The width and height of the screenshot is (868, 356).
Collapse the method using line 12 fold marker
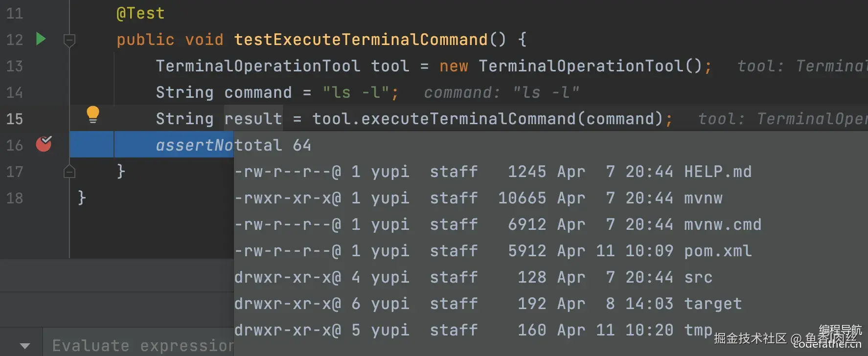(x=69, y=40)
